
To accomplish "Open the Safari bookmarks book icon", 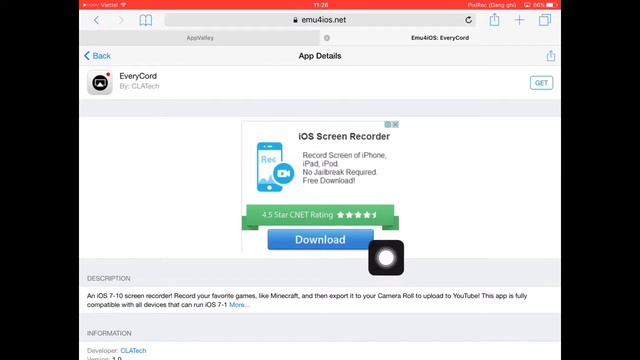I will [146, 20].
